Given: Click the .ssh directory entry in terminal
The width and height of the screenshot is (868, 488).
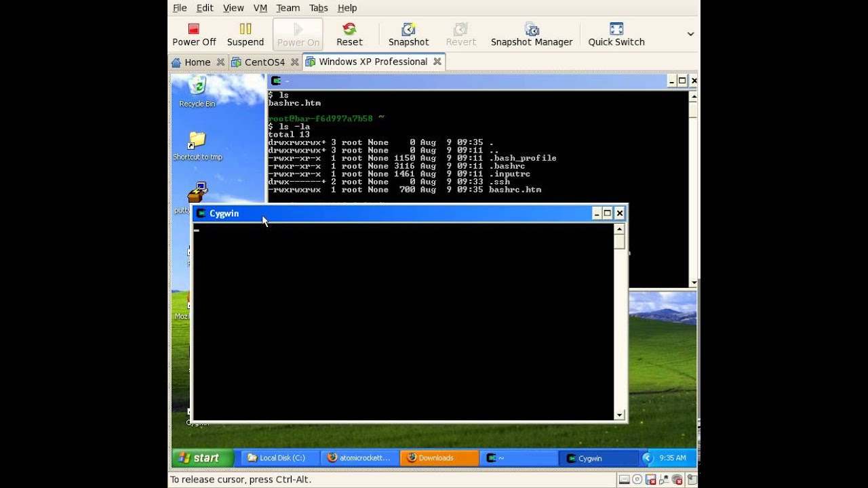Looking at the screenshot, I should tap(499, 182).
